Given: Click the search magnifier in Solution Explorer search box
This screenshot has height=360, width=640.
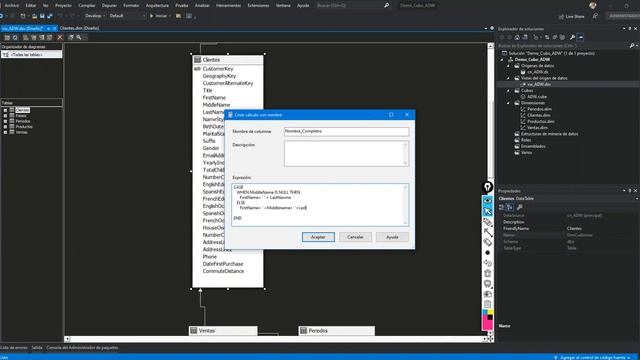Looking at the screenshot, I should point(631,46).
